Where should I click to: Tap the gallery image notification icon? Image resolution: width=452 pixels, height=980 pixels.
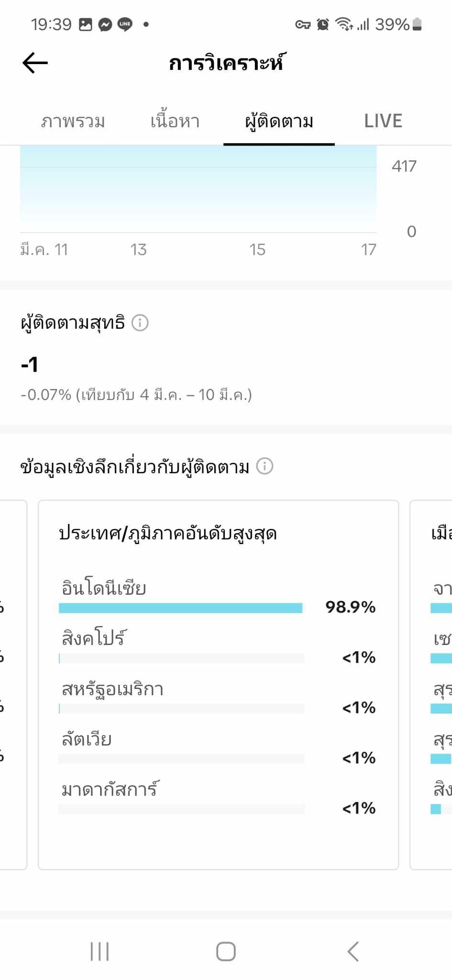coord(86,24)
